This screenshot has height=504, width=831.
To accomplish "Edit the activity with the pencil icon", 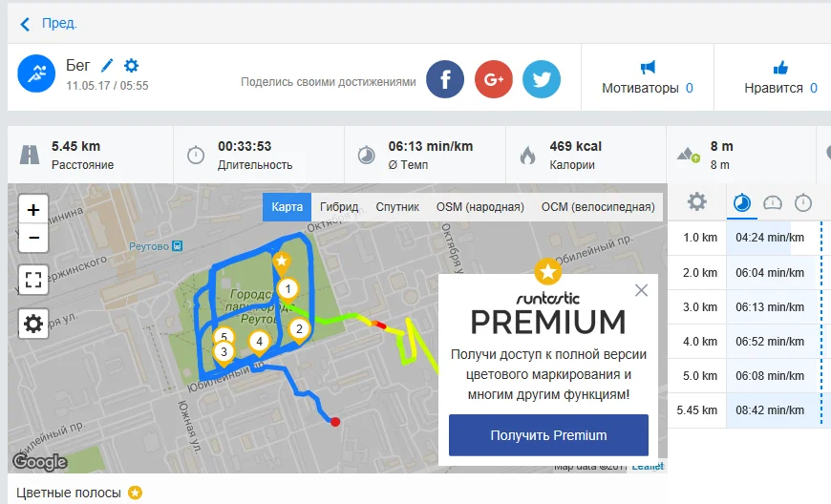I will [x=107, y=65].
